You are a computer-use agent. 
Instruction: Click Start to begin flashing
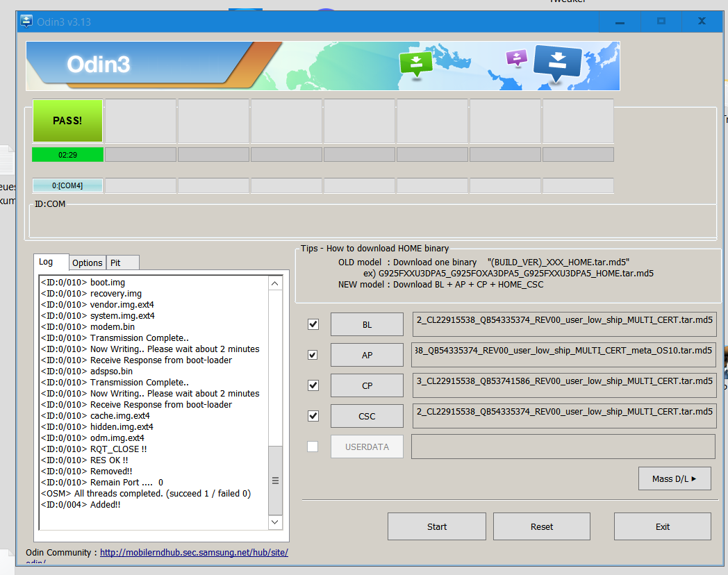click(x=437, y=526)
